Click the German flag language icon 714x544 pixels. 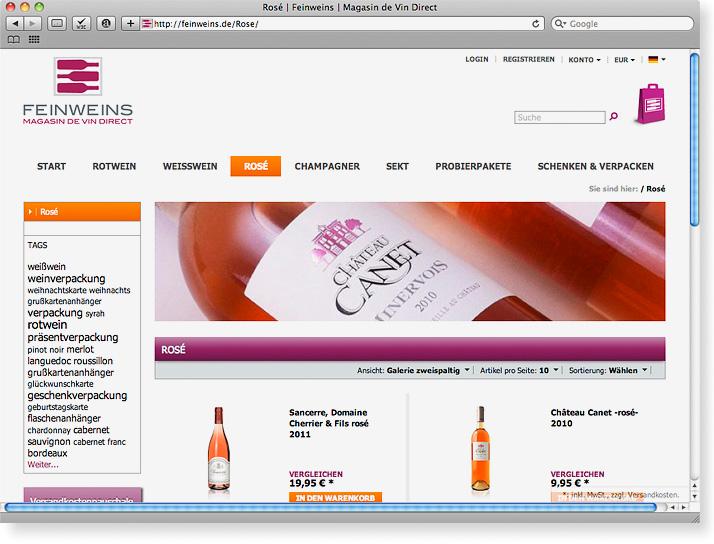pos(653,59)
